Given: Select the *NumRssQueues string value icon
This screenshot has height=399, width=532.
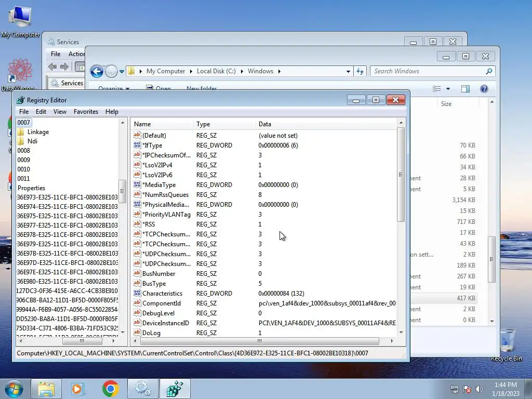Looking at the screenshot, I should [x=137, y=194].
